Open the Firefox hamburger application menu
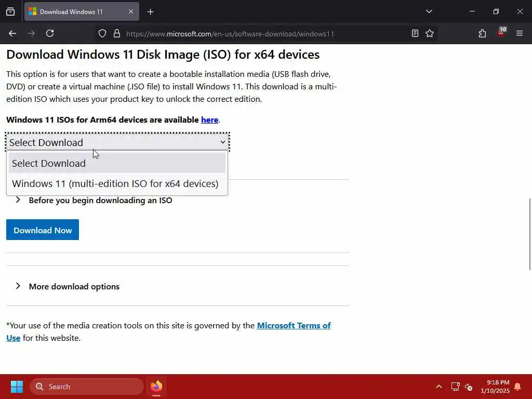Image resolution: width=532 pixels, height=399 pixels. click(519, 33)
